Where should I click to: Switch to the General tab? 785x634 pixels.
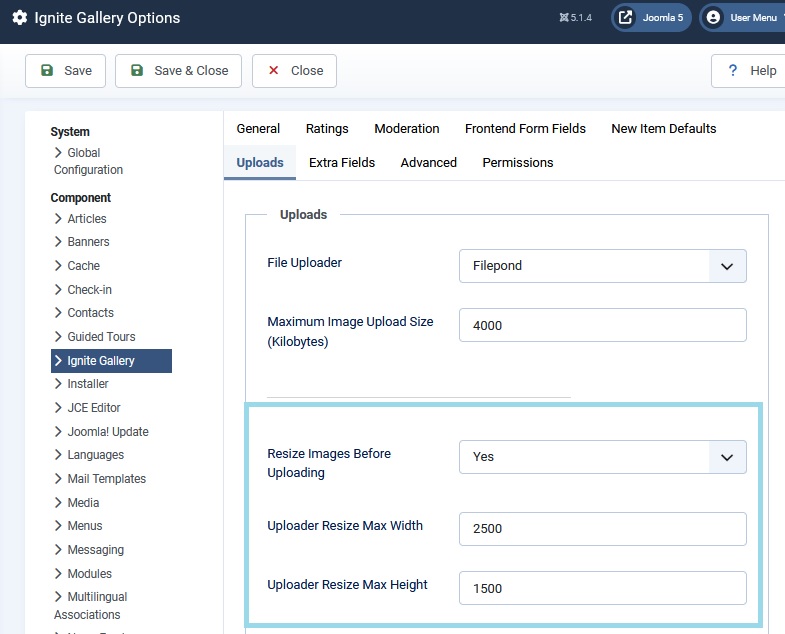[x=258, y=128]
